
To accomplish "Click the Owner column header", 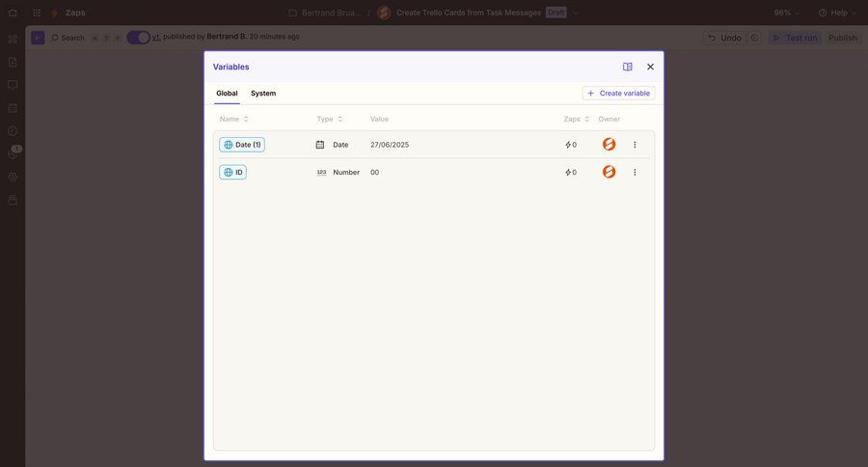I will pos(609,119).
